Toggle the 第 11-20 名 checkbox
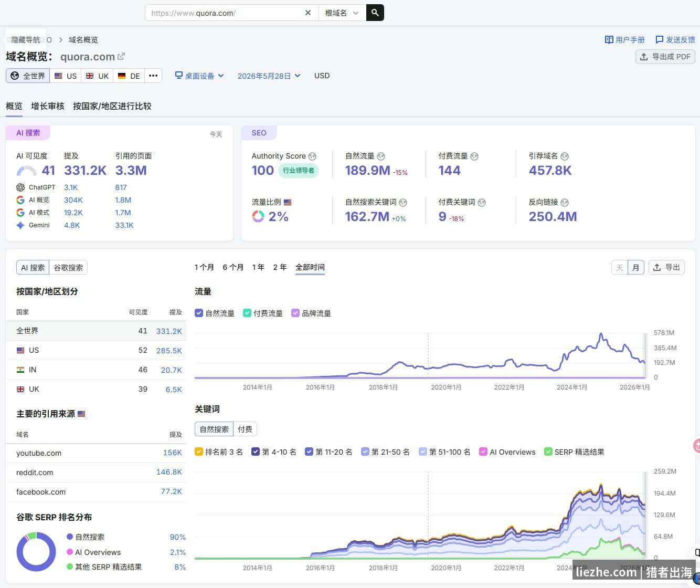This screenshot has height=588, width=700. pos(309,451)
